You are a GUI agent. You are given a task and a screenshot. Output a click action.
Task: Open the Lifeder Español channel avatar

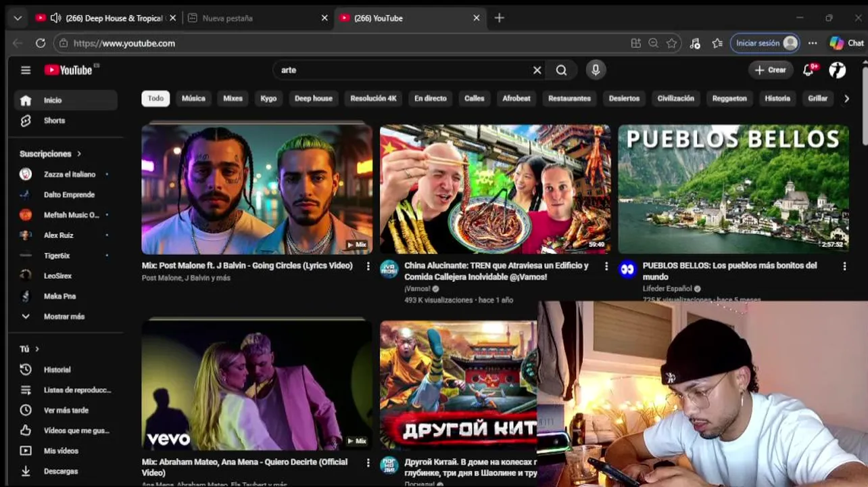[x=627, y=270]
